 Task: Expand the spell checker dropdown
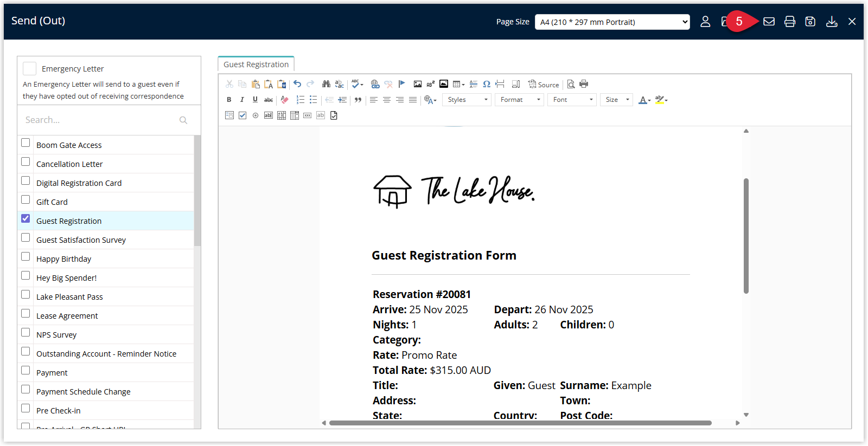point(357,84)
